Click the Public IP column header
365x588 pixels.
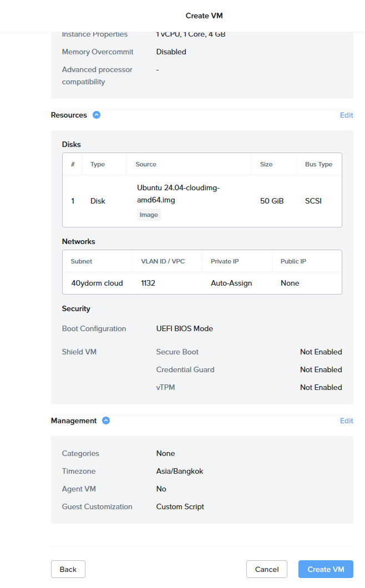(293, 261)
